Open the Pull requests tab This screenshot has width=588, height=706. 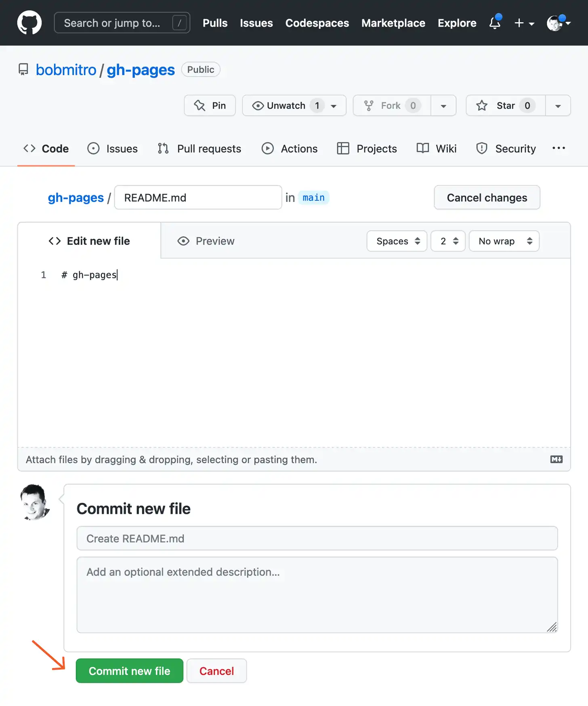click(199, 149)
